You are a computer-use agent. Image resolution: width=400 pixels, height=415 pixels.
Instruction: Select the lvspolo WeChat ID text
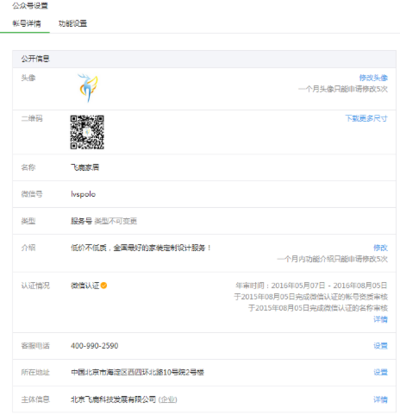[83, 194]
